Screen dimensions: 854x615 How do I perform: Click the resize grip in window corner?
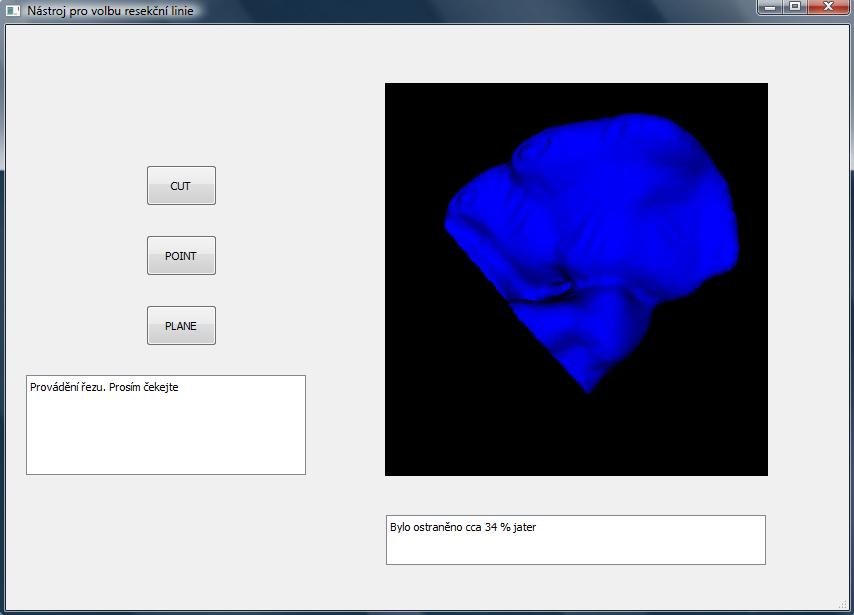[x=843, y=604]
